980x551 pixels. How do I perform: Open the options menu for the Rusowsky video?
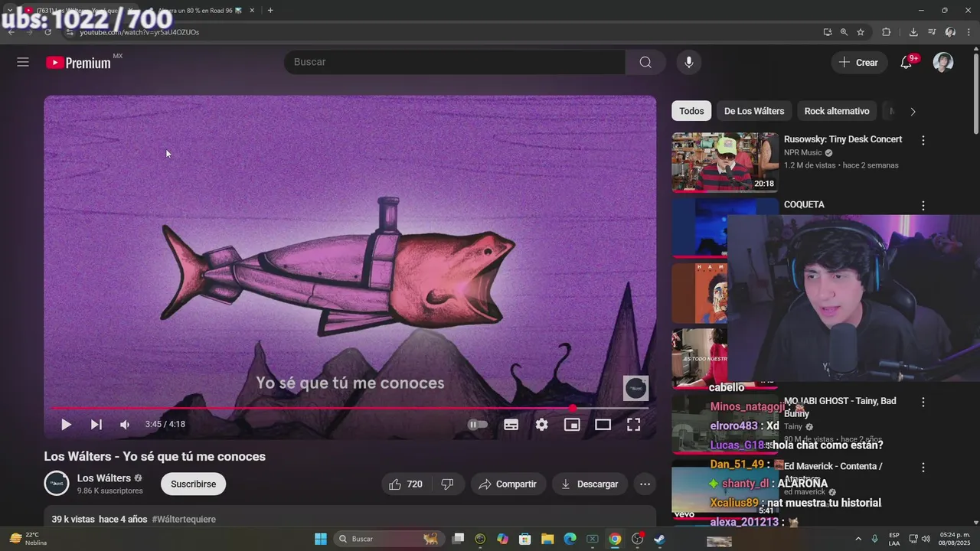click(x=923, y=140)
